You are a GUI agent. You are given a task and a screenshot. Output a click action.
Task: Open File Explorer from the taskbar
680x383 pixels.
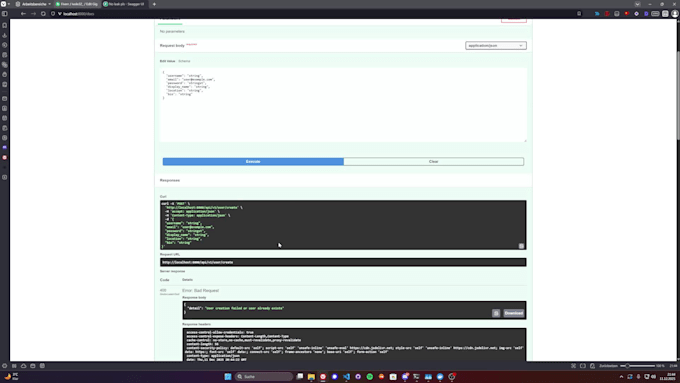click(x=311, y=376)
